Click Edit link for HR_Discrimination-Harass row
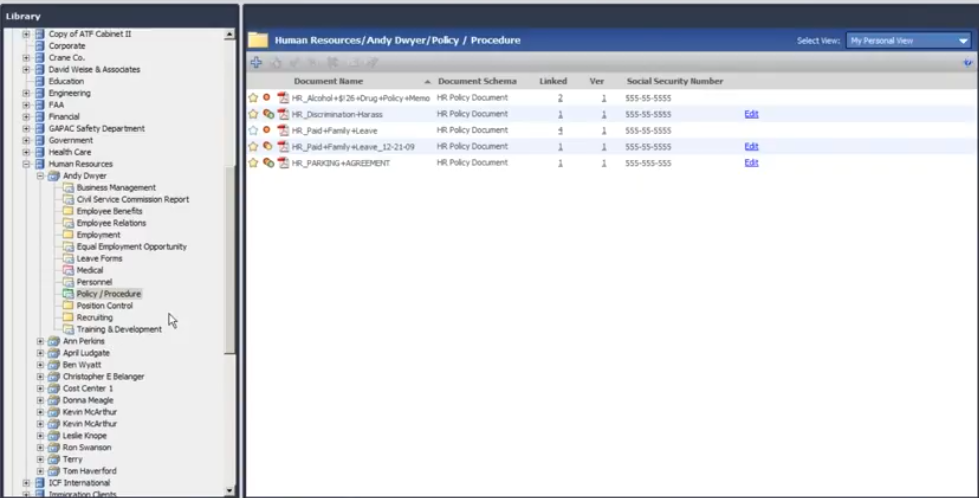This screenshot has width=979, height=498. [751, 114]
